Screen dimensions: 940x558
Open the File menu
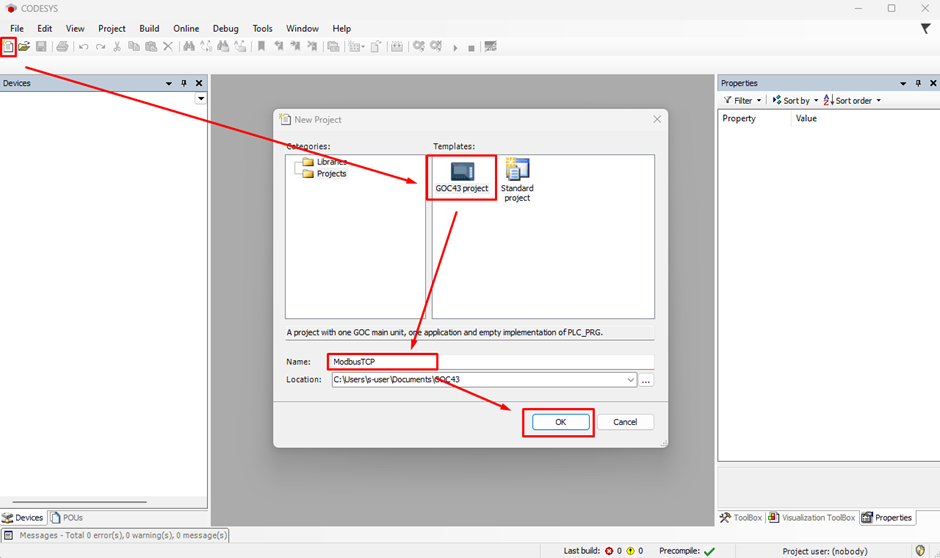coord(17,28)
